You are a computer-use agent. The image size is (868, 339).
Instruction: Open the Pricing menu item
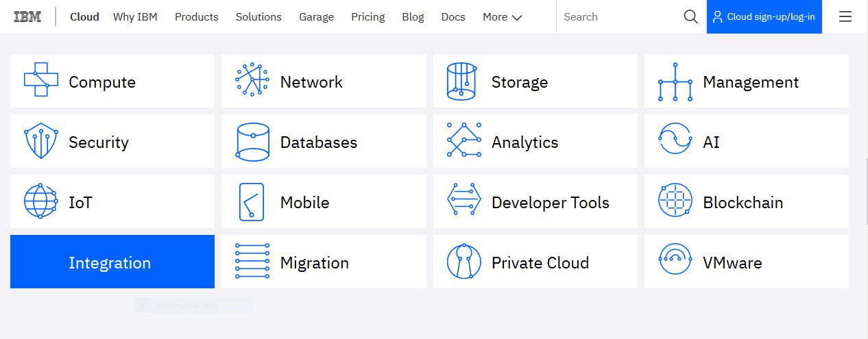click(x=367, y=17)
